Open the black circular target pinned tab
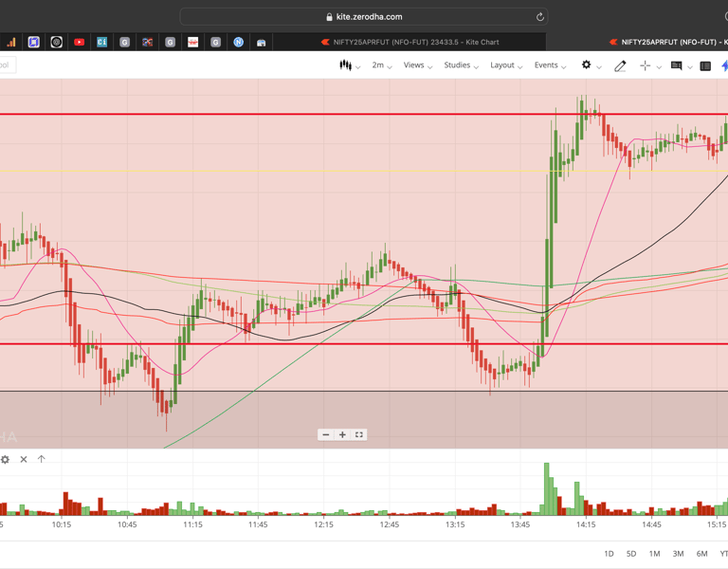The width and height of the screenshot is (728, 569). (x=56, y=43)
